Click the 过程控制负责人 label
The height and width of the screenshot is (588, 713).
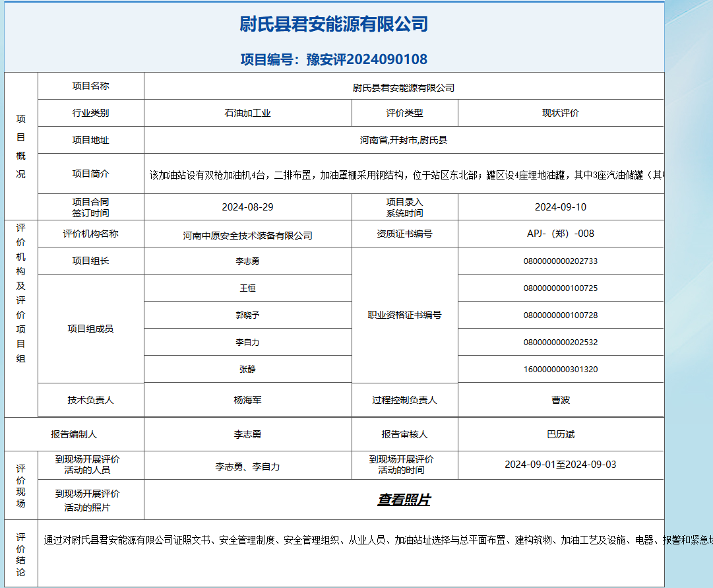coord(405,400)
